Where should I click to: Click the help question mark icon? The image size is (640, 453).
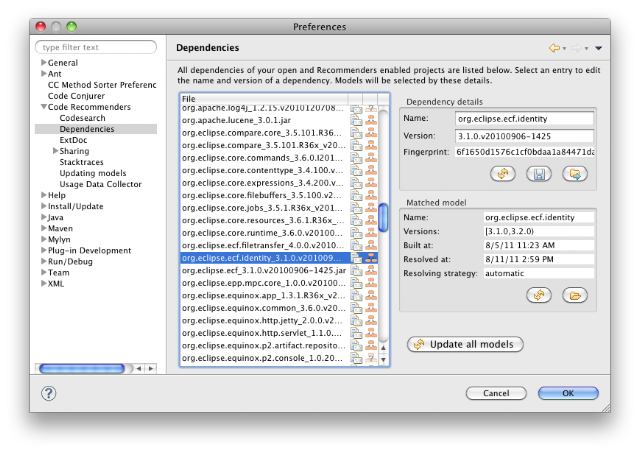(x=49, y=393)
